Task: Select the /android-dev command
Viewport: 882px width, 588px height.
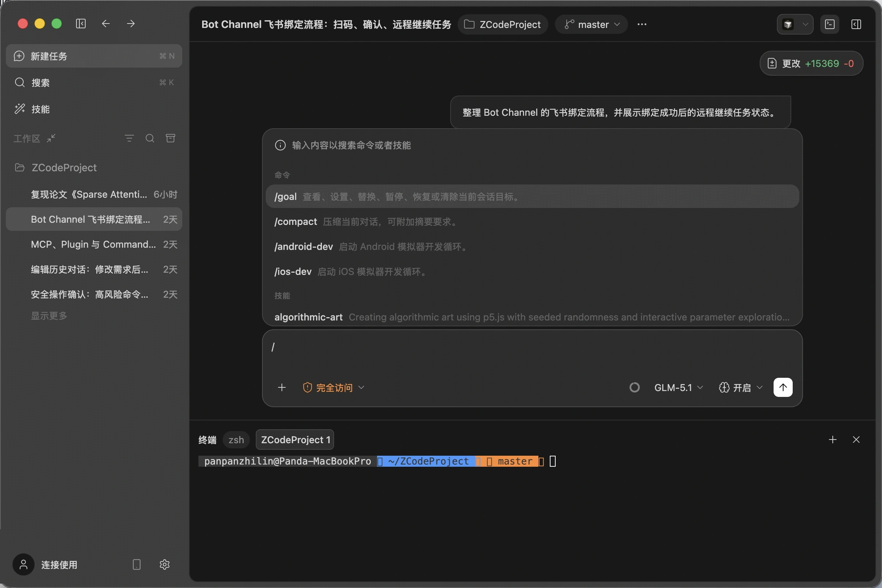Action: (532, 246)
